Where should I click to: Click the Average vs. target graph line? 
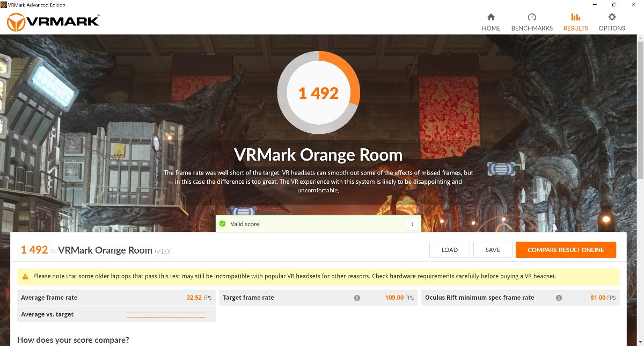166,315
